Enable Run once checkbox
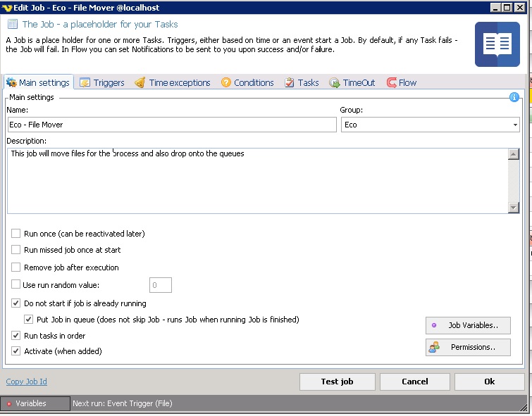The height and width of the screenshot is (416, 532). pos(16,234)
